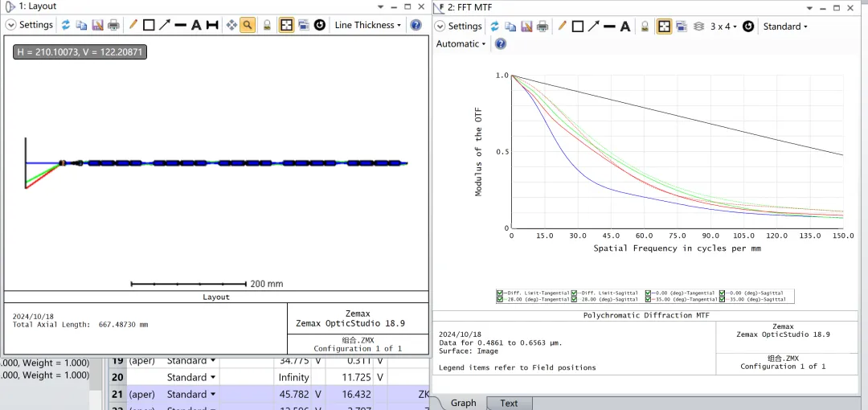
Task: Expand the Automatic dropdown in FFT MTF
Action: [x=461, y=44]
